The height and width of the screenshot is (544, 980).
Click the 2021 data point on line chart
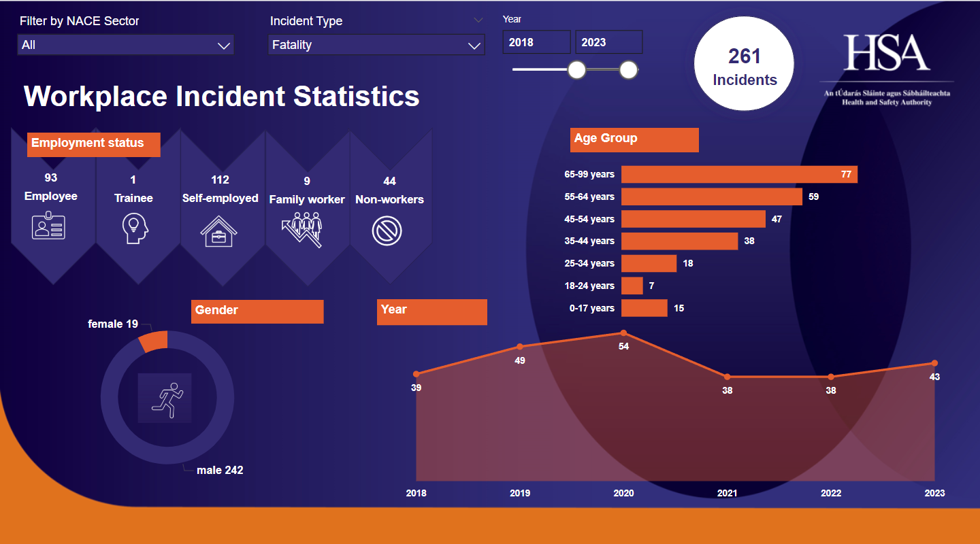(x=727, y=377)
